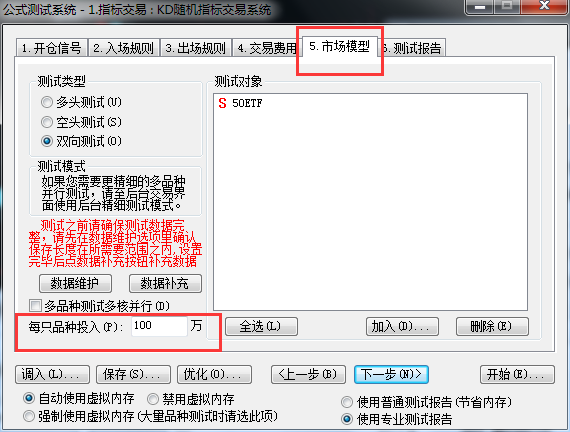570x432 pixels.
Task: Click the 每只品种投入 amount field
Action: [159, 326]
